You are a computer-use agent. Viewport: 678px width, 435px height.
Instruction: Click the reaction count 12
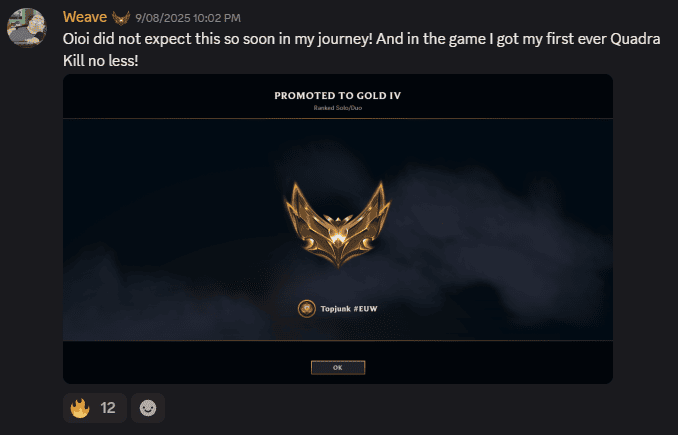coord(108,408)
